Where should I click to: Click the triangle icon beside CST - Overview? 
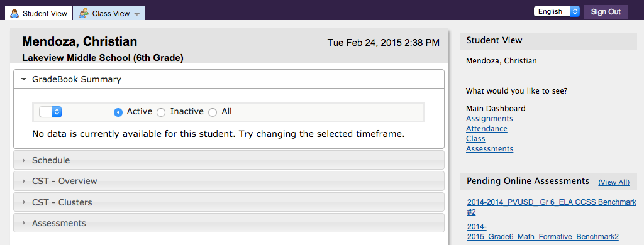point(24,181)
